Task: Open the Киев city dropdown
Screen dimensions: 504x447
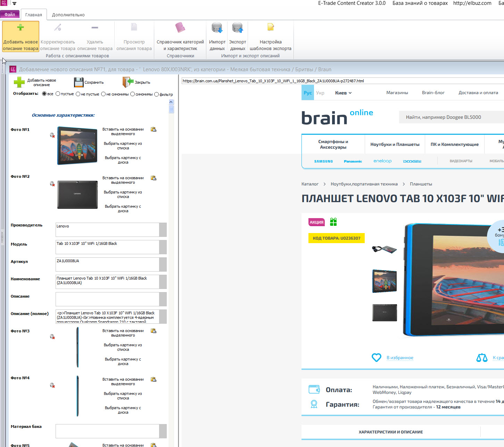Action: 344,93
